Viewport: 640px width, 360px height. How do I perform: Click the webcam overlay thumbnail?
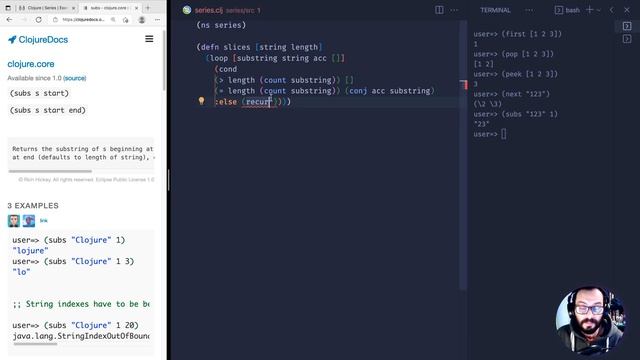(x=590, y=319)
